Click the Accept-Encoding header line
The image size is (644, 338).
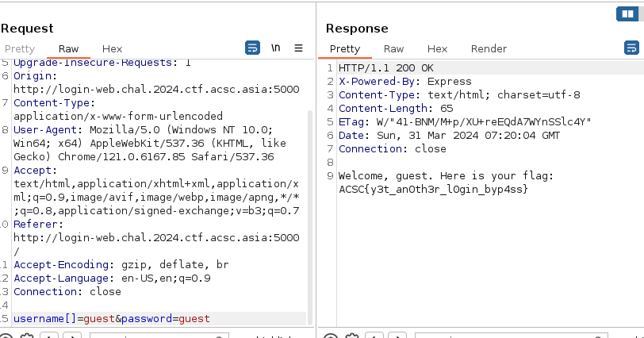click(x=121, y=264)
